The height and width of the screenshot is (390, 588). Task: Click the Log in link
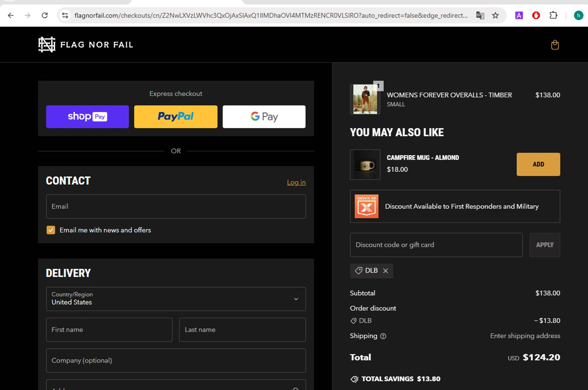[x=296, y=182]
